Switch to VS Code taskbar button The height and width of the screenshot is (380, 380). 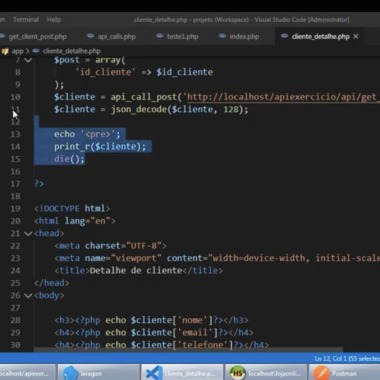(x=182, y=373)
